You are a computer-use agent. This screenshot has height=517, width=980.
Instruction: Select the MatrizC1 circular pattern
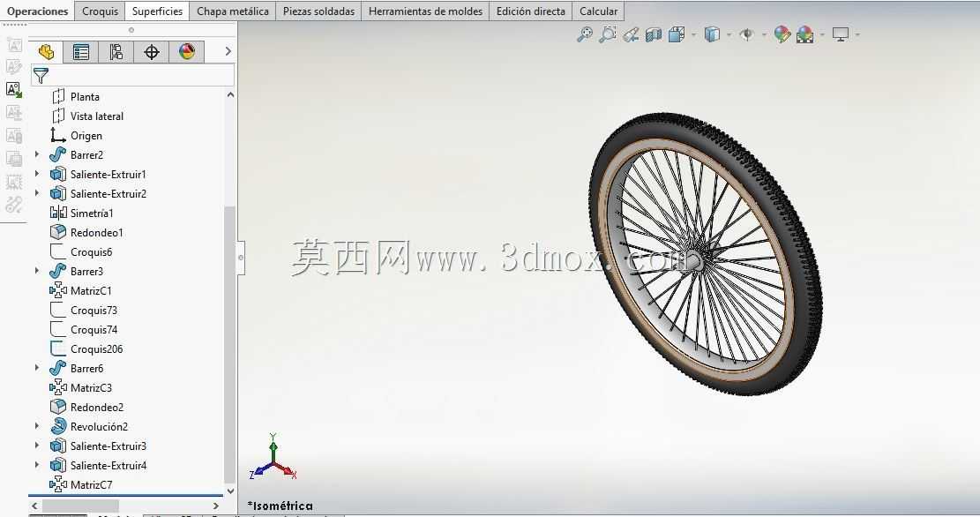pos(81,290)
